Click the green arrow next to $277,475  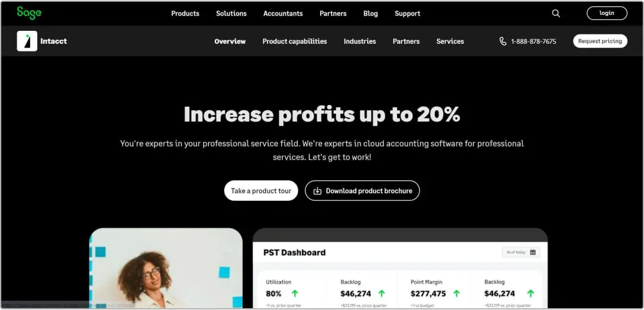pos(456,293)
